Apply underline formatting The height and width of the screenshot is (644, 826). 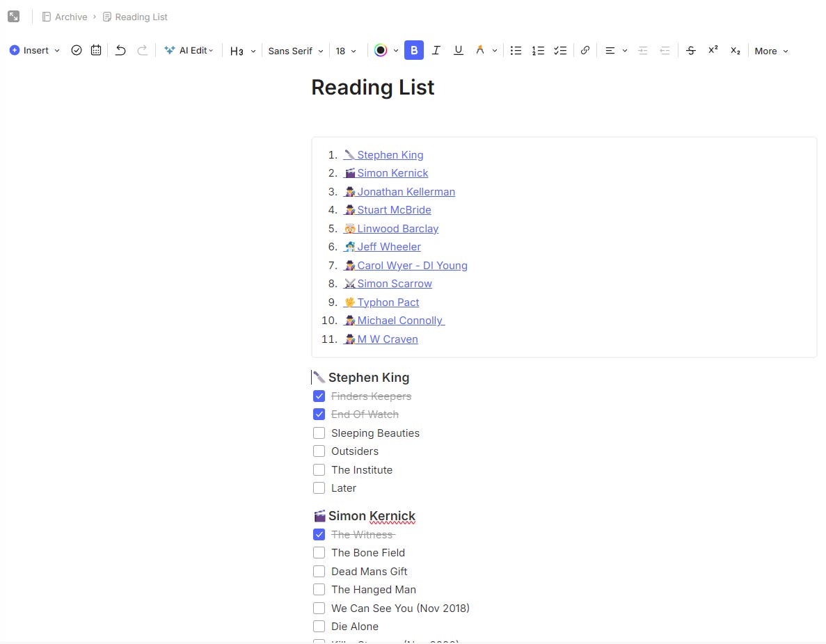click(x=459, y=51)
